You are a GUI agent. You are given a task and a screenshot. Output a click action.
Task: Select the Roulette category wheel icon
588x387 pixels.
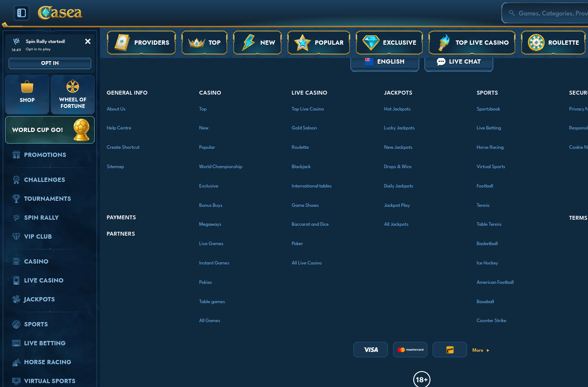point(536,43)
